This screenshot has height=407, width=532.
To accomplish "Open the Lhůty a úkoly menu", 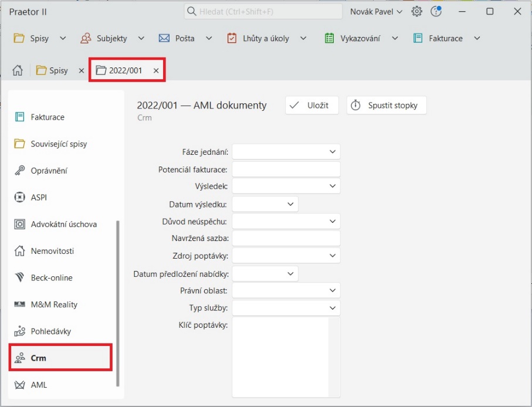I will tap(266, 39).
